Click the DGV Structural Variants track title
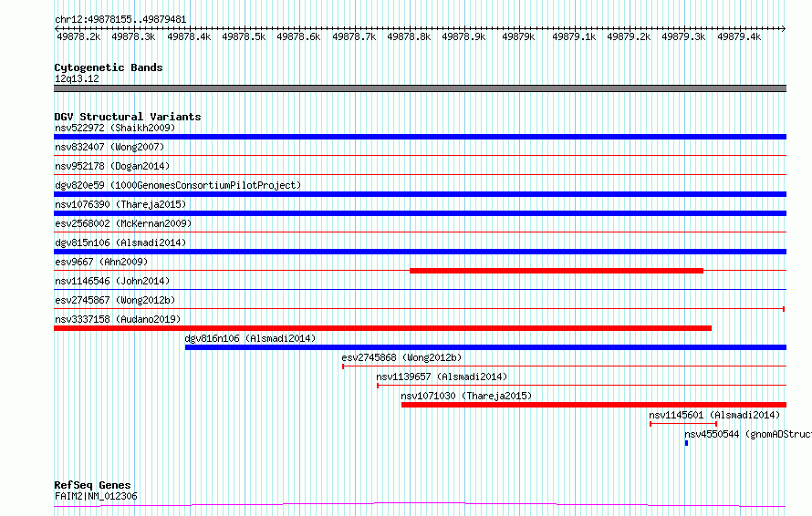 pos(128,117)
